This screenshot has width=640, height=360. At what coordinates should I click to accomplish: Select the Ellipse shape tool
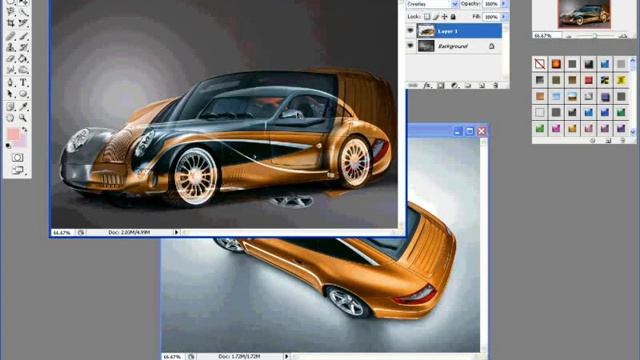[23, 94]
